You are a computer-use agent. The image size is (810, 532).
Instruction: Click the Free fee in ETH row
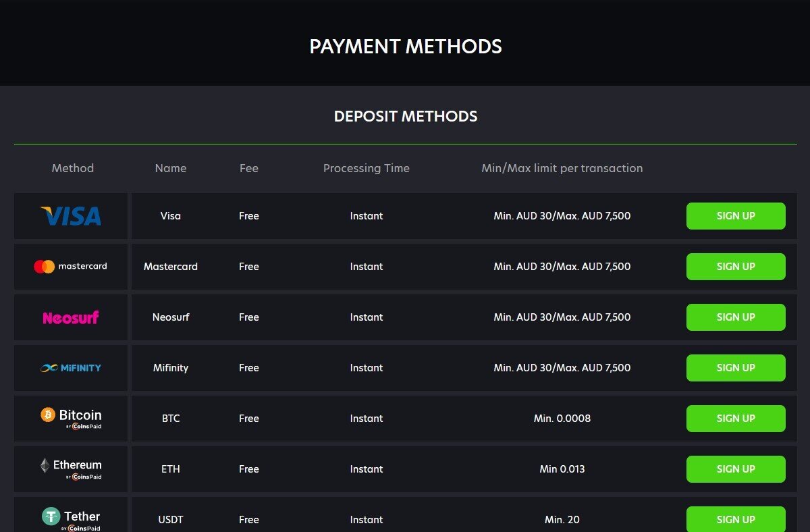click(249, 469)
